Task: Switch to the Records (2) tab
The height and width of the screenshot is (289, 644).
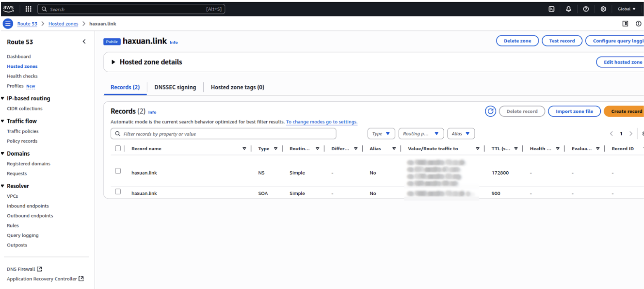Action: click(x=125, y=87)
